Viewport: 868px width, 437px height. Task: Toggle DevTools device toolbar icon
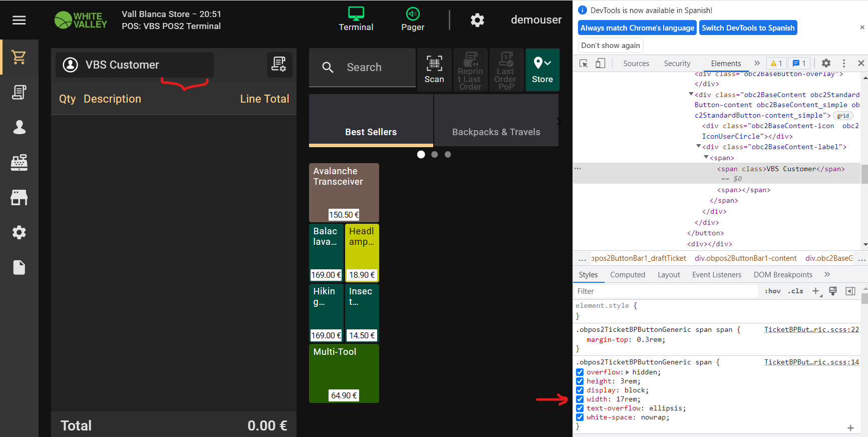(600, 63)
